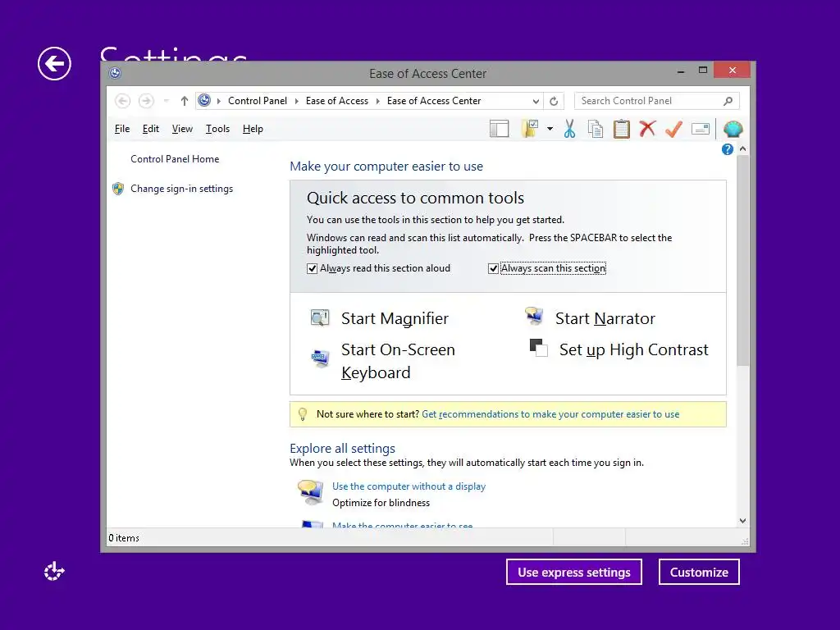Click the Classic Shell seashell icon
Image resolution: width=840 pixels, height=630 pixels.
pyautogui.click(x=733, y=129)
